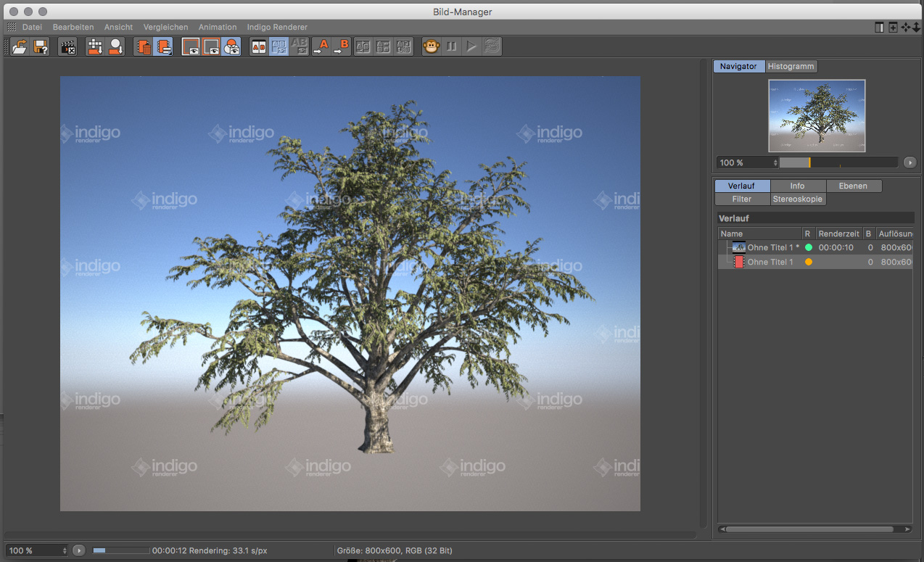Click the round arrow button in status bar
This screenshot has width=924, height=562.
tap(80, 550)
